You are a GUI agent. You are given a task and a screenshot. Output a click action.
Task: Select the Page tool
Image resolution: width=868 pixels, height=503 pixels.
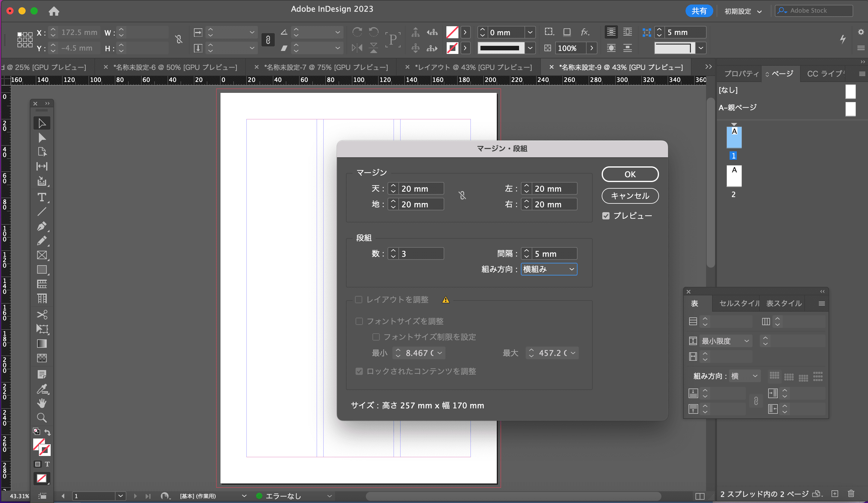tap(42, 152)
